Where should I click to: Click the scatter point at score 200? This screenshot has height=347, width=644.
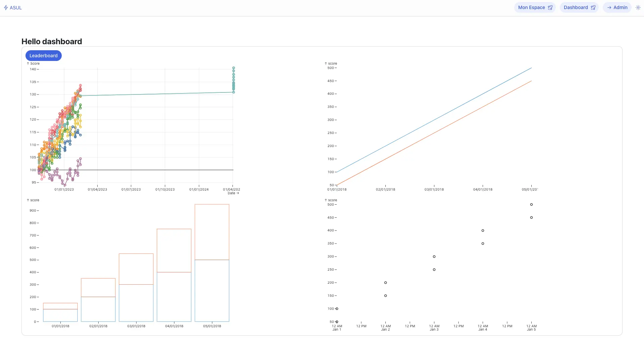pos(385,283)
